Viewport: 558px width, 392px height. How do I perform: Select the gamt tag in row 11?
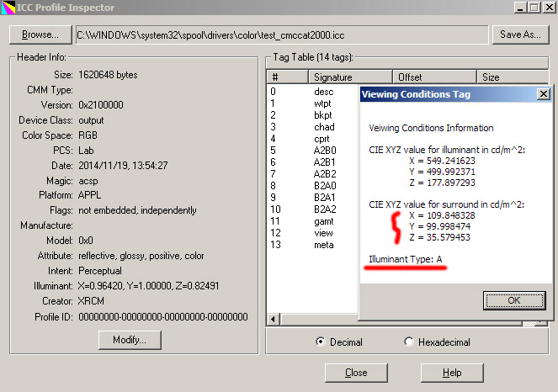[323, 221]
